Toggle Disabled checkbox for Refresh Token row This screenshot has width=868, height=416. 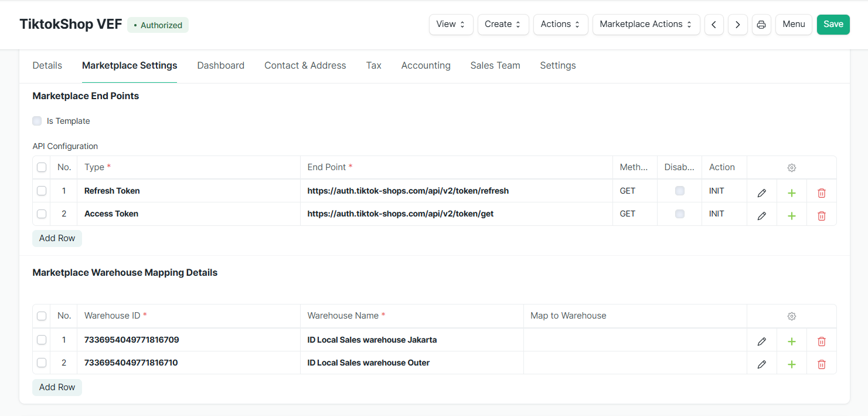tap(680, 191)
